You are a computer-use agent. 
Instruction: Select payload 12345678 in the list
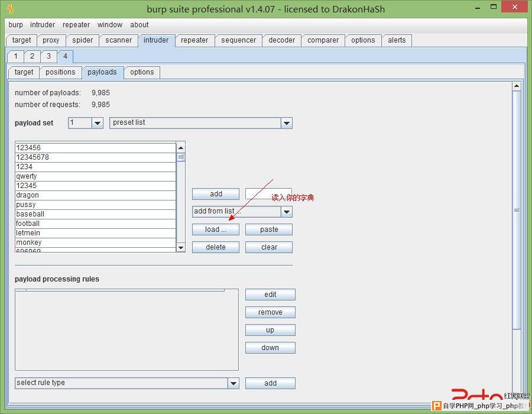pos(96,157)
